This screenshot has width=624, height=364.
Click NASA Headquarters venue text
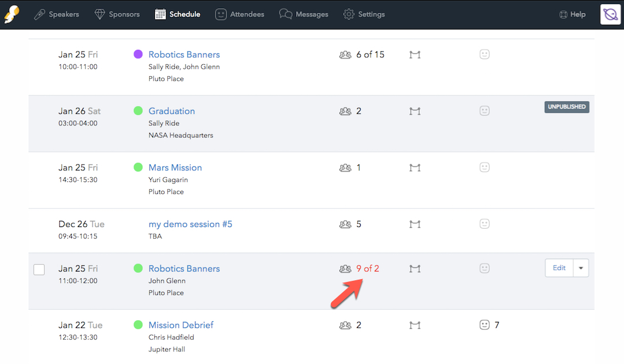point(180,135)
